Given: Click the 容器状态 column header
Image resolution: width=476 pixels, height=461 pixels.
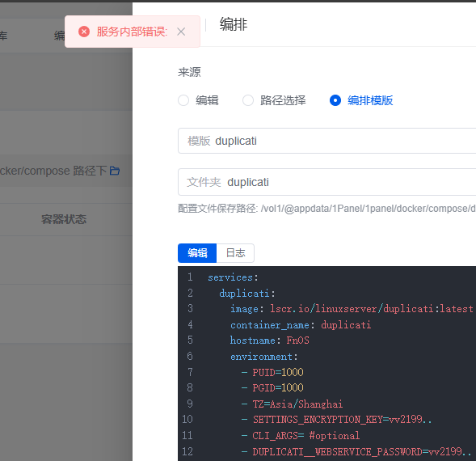Looking at the screenshot, I should pos(64,219).
